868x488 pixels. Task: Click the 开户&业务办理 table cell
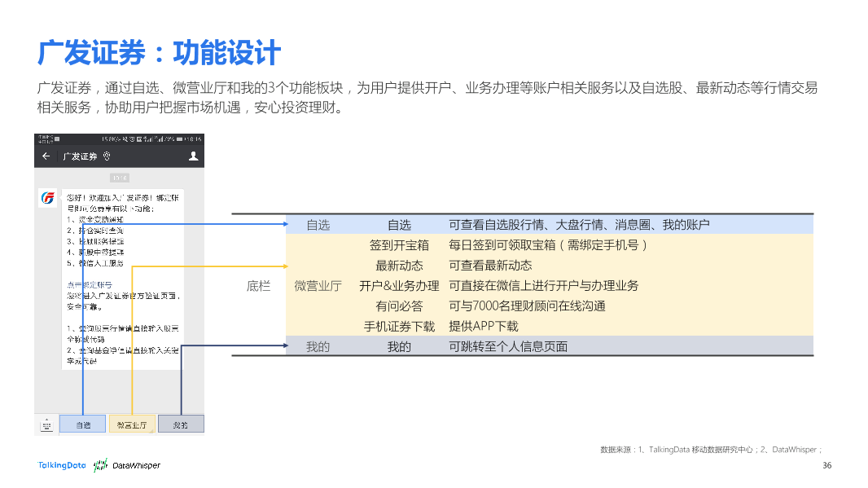(399, 286)
